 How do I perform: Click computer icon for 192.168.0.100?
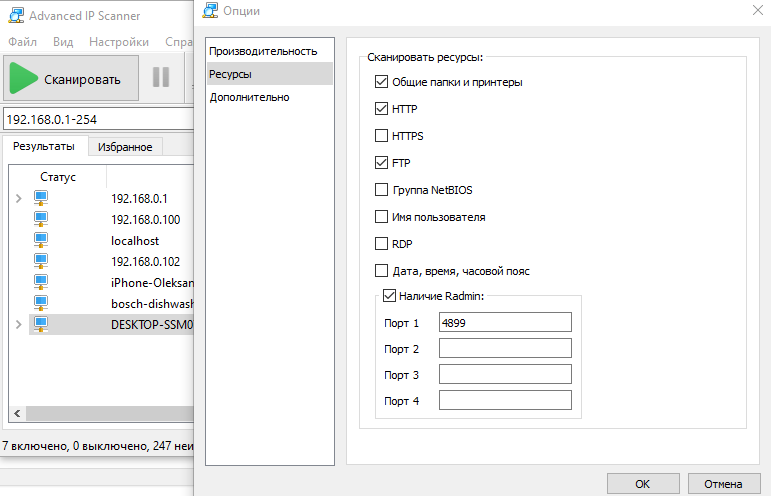41,219
